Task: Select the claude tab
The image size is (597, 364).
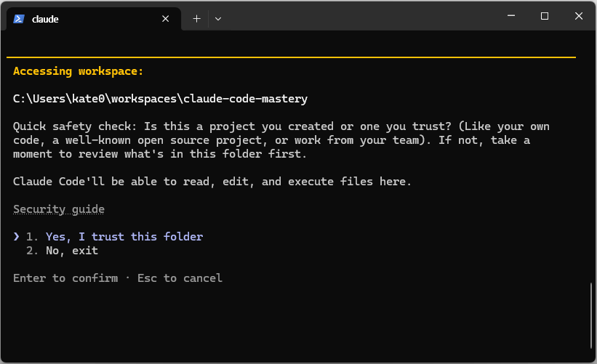Action: point(93,19)
